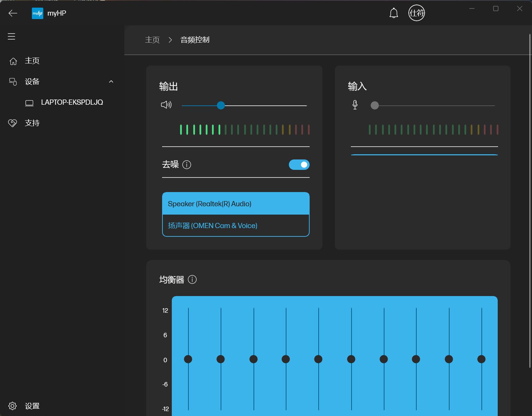Open 设置 at sidebar bottom
532x416 pixels.
click(32, 406)
